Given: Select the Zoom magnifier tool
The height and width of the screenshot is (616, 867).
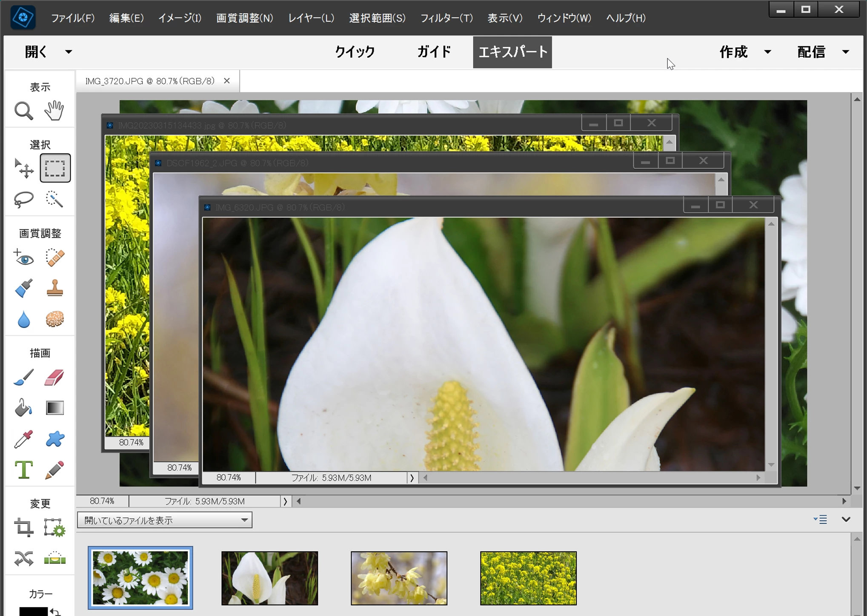Looking at the screenshot, I should 23,111.
